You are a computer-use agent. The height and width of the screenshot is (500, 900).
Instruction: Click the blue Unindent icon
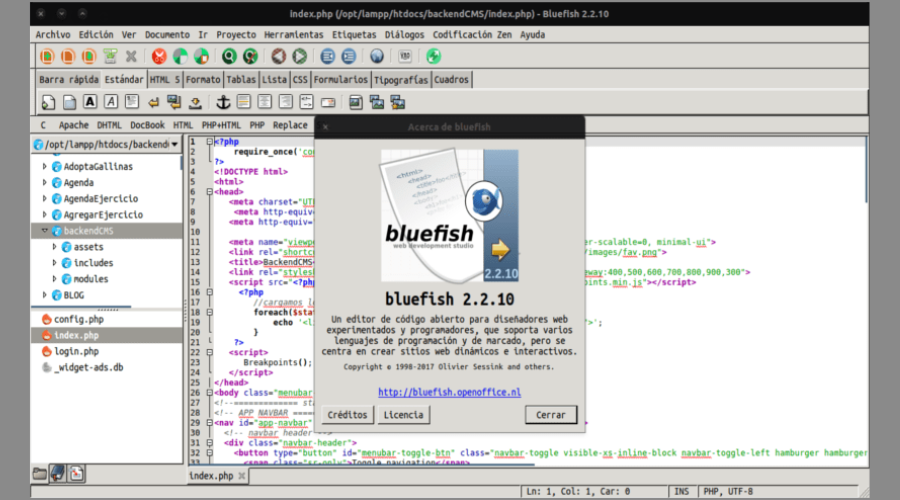click(x=328, y=56)
